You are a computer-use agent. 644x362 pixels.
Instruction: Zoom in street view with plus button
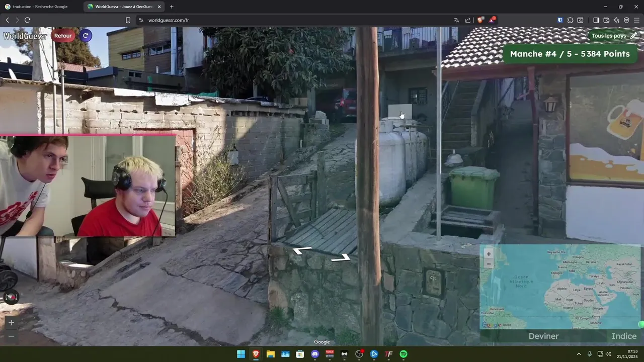point(11,322)
